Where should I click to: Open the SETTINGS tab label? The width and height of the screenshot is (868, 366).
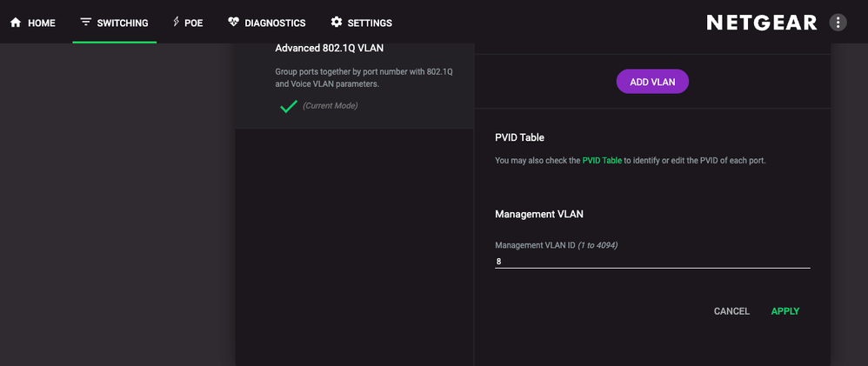pos(370,23)
